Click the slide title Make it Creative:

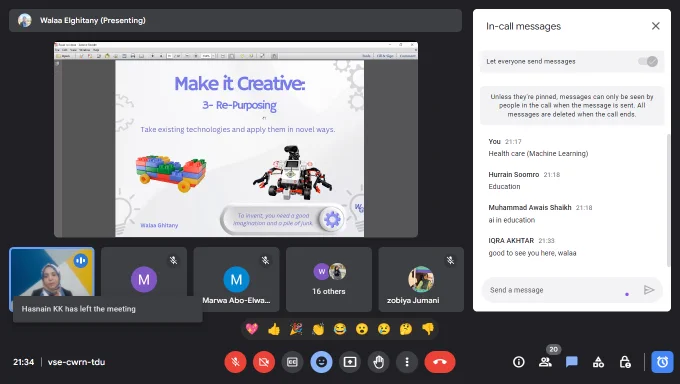(x=240, y=83)
